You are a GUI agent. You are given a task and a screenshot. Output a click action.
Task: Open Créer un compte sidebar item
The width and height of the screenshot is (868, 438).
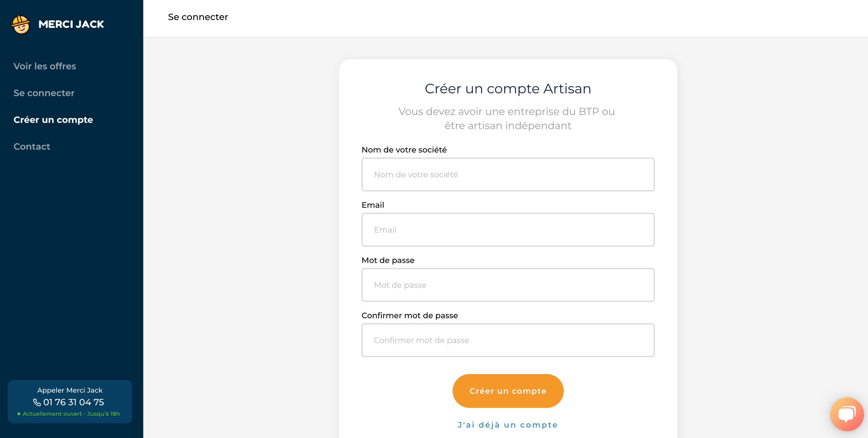53,120
